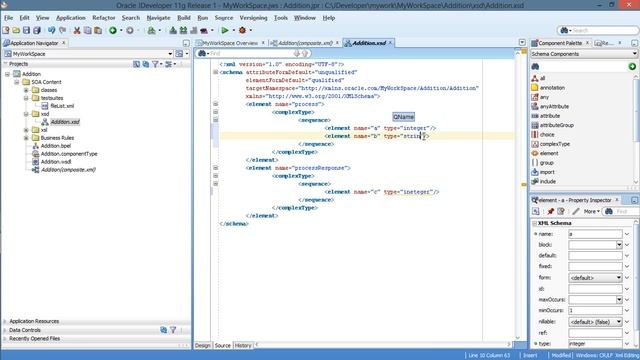The height and width of the screenshot is (360, 640).
Task: Open the 'nillable' property dropdown
Action: [x=619, y=322]
